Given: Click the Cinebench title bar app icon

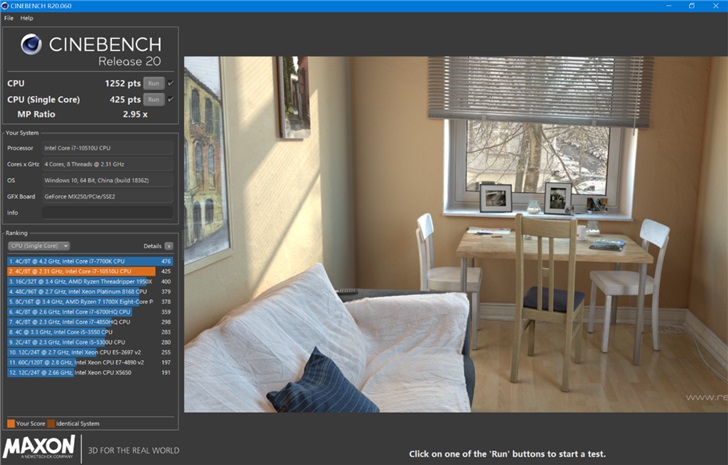Looking at the screenshot, I should [x=6, y=6].
